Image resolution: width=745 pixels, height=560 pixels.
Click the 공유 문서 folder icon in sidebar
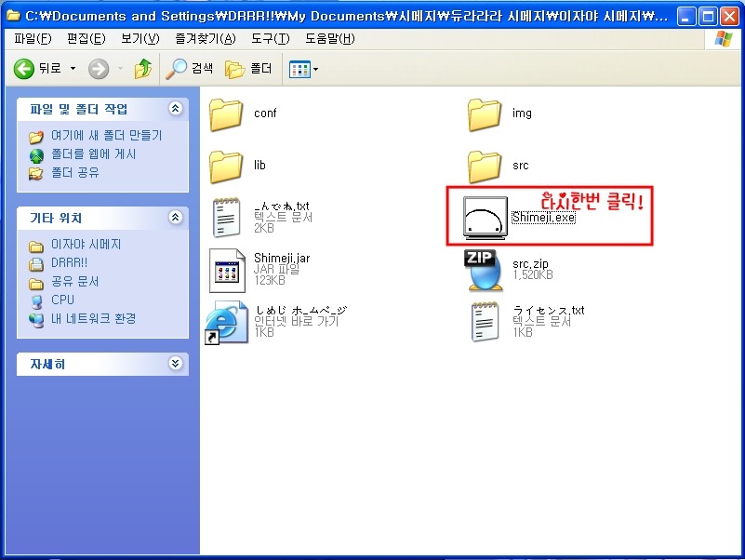pyautogui.click(x=36, y=284)
